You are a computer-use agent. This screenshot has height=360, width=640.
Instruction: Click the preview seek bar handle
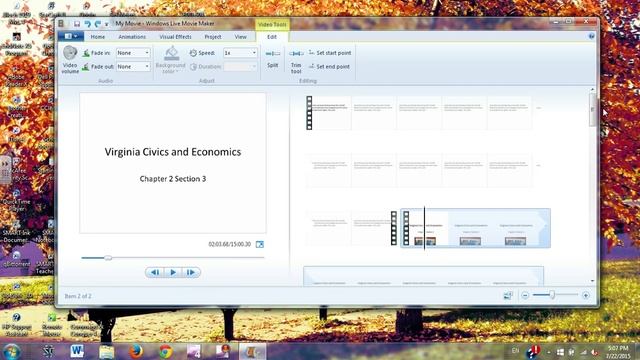click(x=108, y=258)
